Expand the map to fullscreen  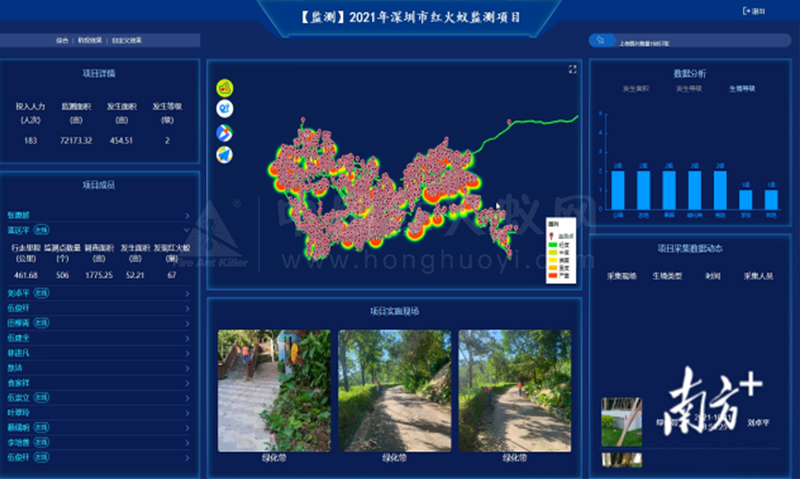pos(573,69)
